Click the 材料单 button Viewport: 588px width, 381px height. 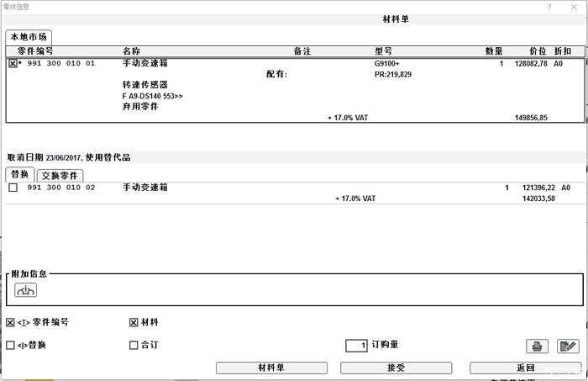tap(271, 368)
